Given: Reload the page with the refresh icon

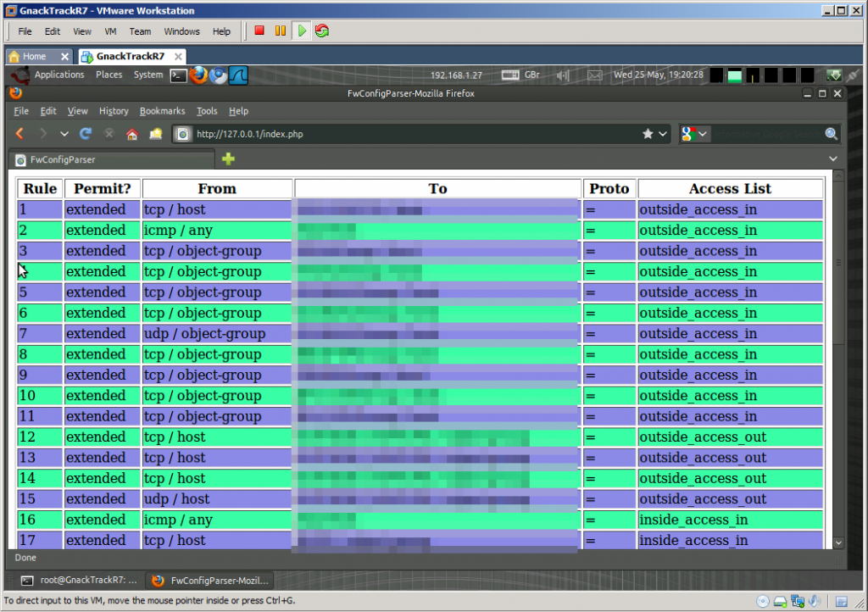Looking at the screenshot, I should (86, 133).
